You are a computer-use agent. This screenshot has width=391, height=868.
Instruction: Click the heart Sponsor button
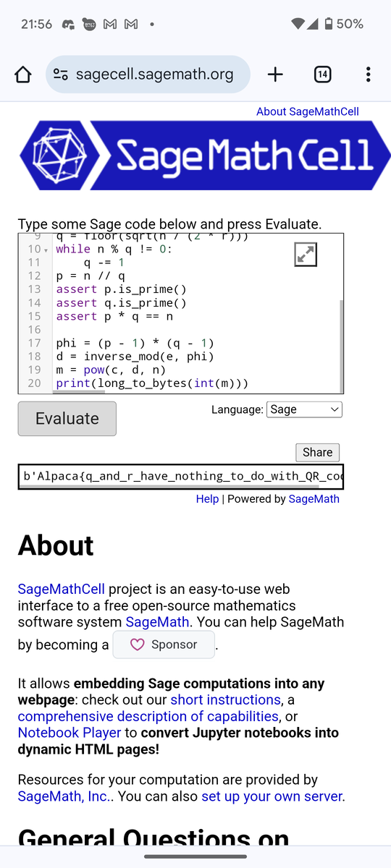click(x=164, y=644)
